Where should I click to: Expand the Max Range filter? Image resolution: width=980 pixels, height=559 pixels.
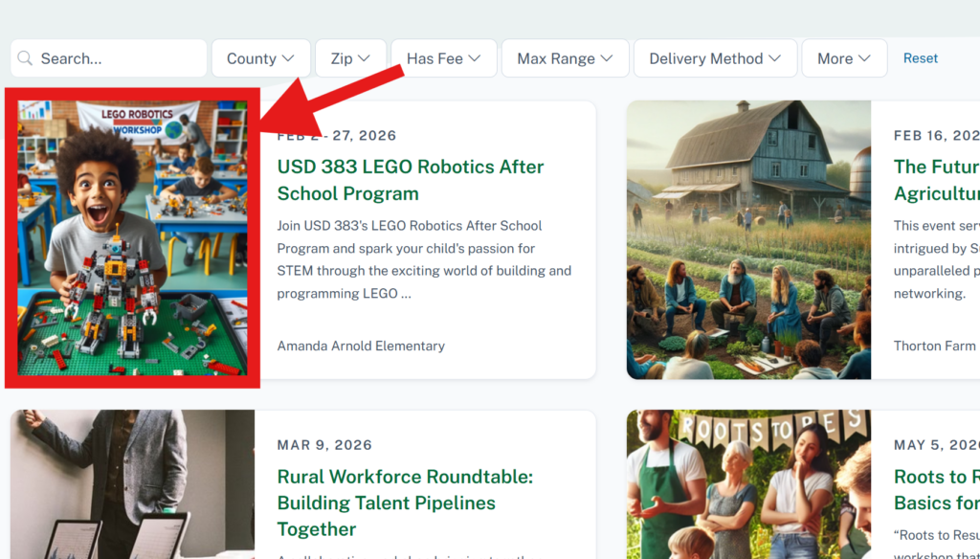point(565,58)
